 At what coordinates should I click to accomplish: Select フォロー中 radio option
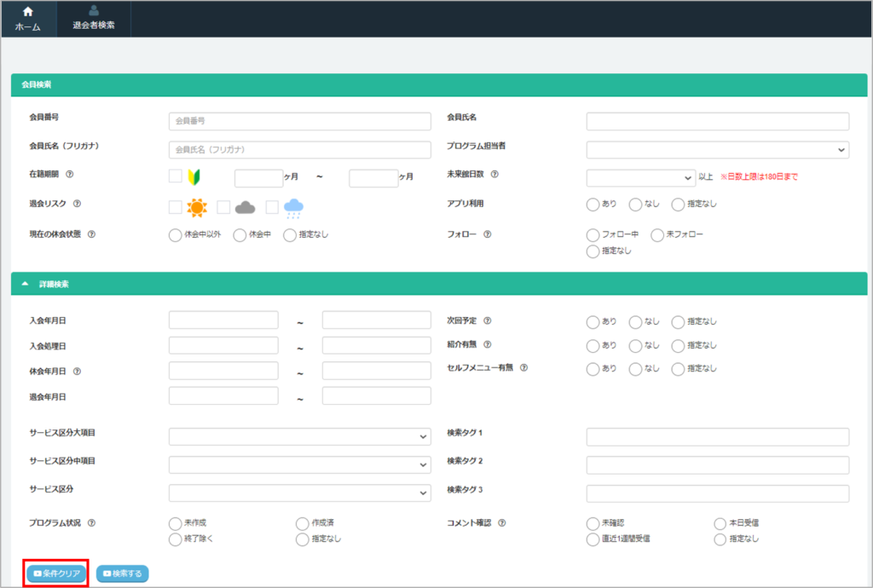point(593,235)
